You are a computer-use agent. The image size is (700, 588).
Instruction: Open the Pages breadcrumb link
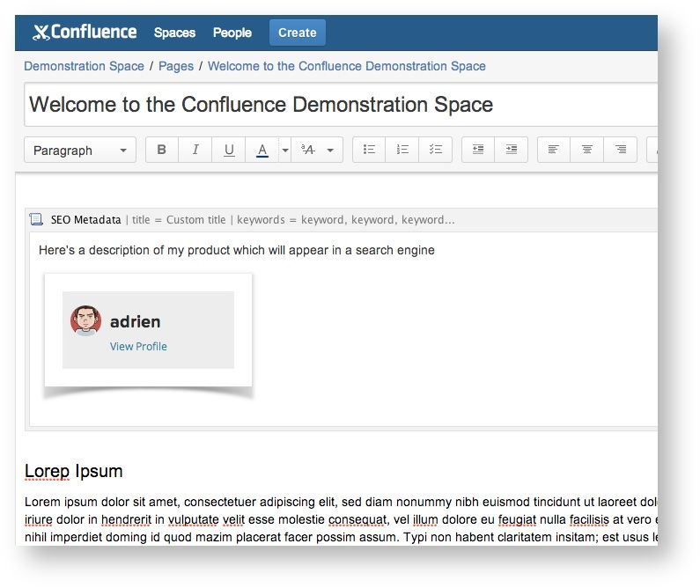(x=176, y=67)
